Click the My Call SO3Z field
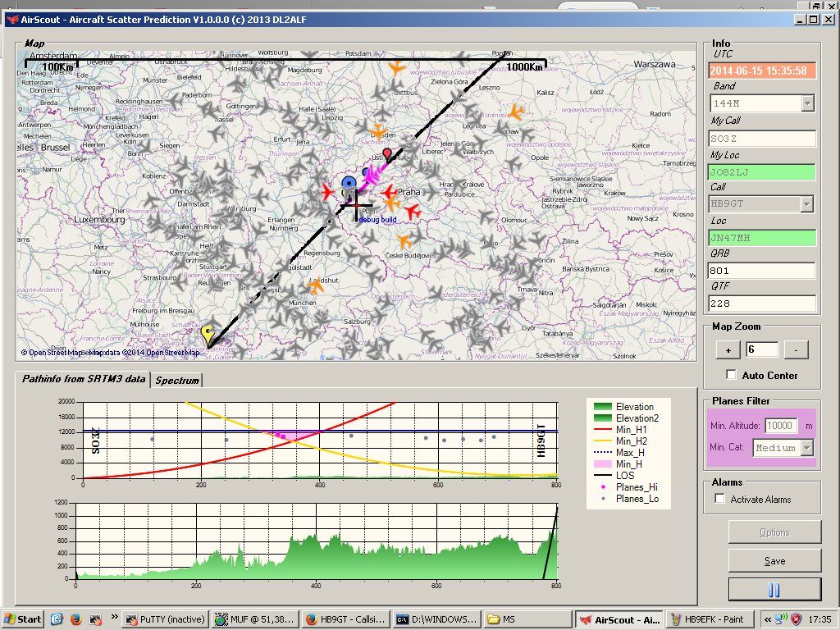This screenshot has height=630, width=840. (762, 138)
